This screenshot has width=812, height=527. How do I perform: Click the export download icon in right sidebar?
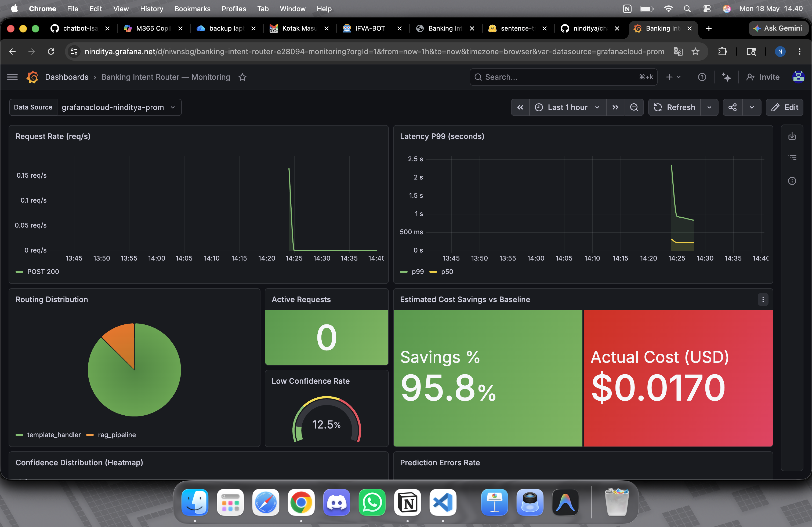pyautogui.click(x=792, y=136)
